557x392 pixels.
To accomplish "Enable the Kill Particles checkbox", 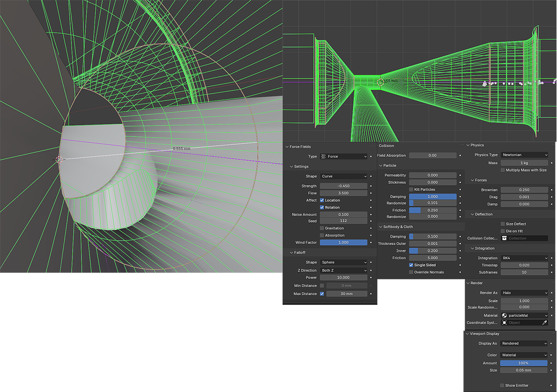I will tap(411, 190).
